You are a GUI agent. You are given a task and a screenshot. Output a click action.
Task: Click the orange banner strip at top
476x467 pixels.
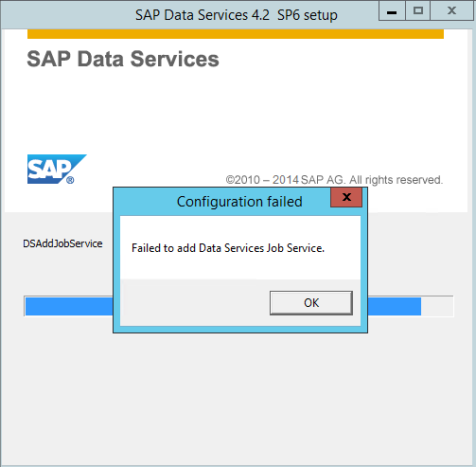pos(236,34)
